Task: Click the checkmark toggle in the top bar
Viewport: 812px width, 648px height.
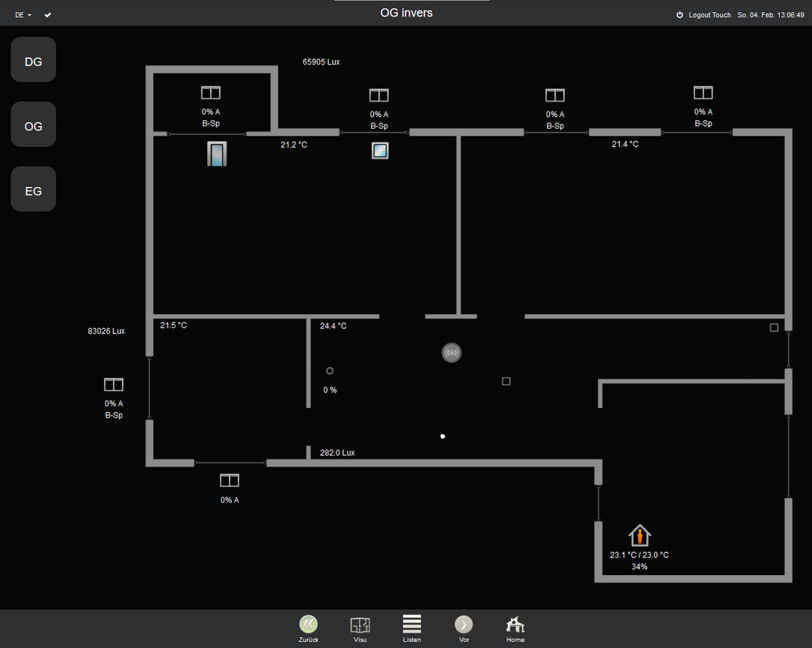Action: [48, 15]
